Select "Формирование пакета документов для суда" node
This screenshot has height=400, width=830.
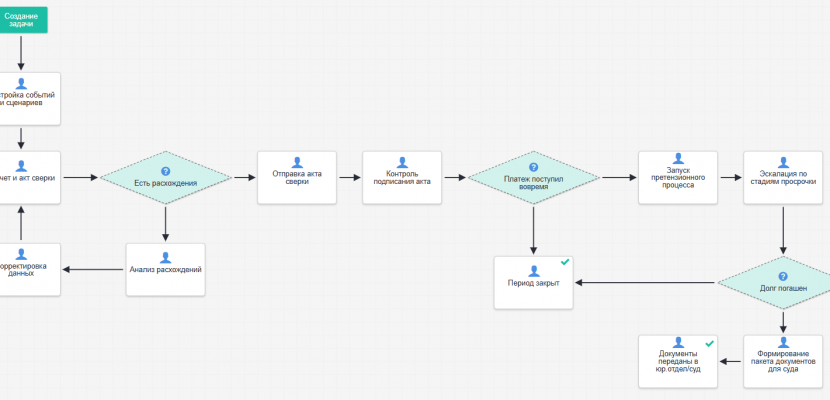pos(783,361)
